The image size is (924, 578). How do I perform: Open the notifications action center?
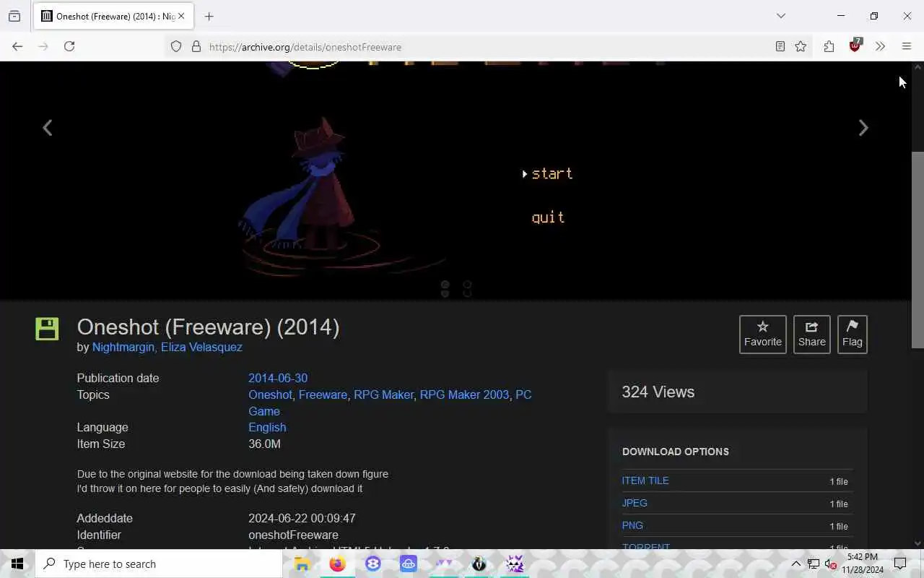[900, 564]
